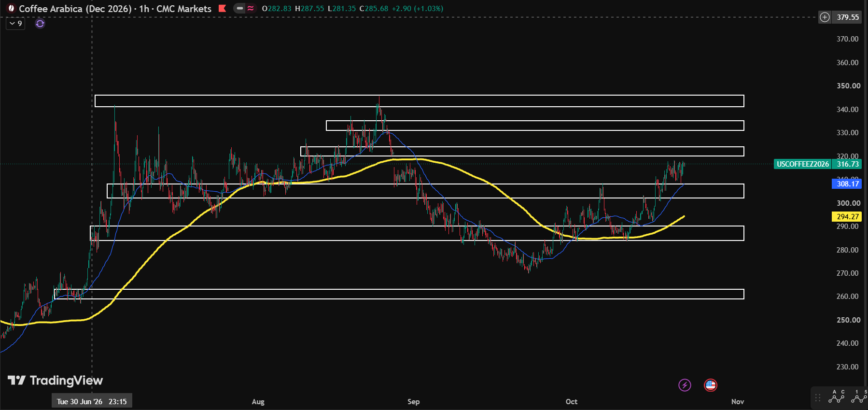Screen dimensions: 868x410
Task: Open the Coffee Arabica (Dec 2026) symbol title
Action: [x=75, y=9]
